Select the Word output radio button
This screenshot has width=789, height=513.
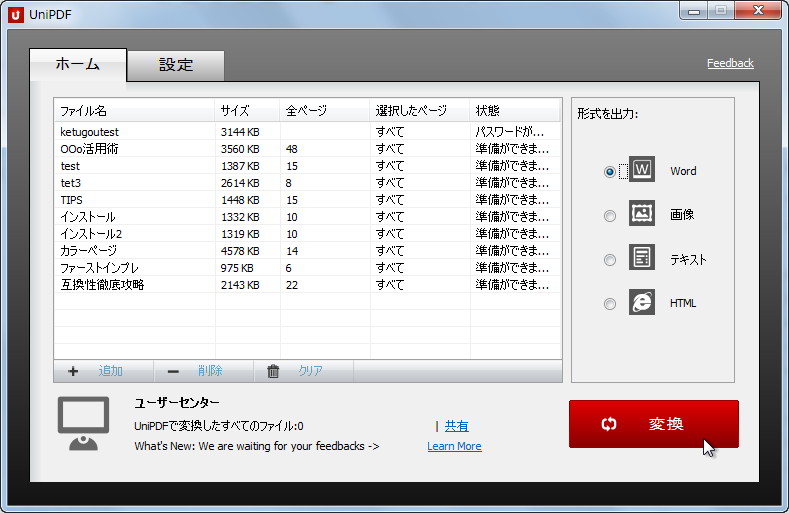609,172
